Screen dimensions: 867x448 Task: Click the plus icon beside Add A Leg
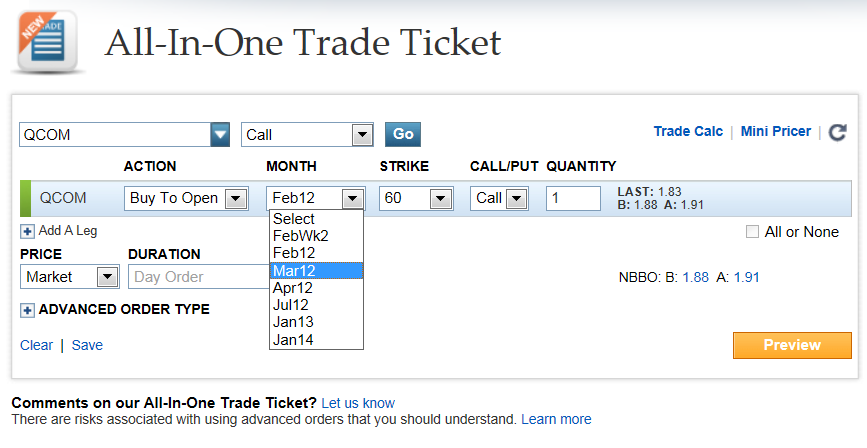coord(27,231)
